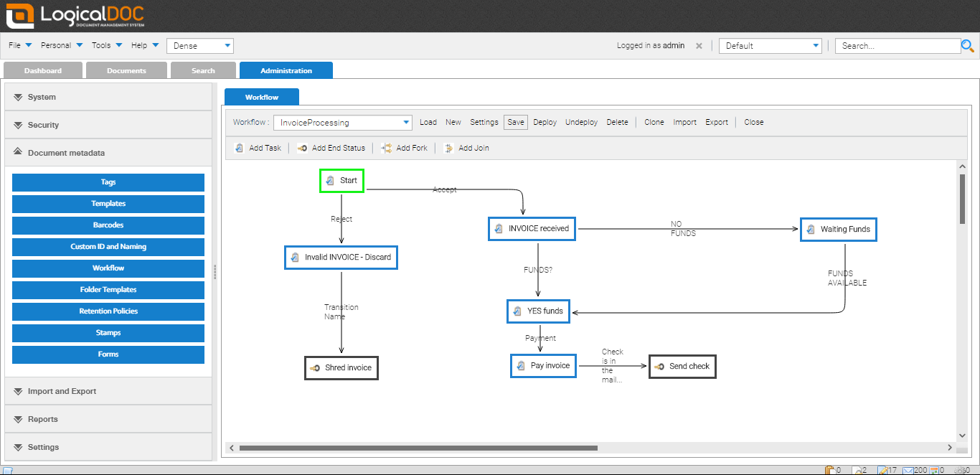This screenshot has width=980, height=475.
Task: Click the checked-out documents pencil status icon
Action: point(884,470)
